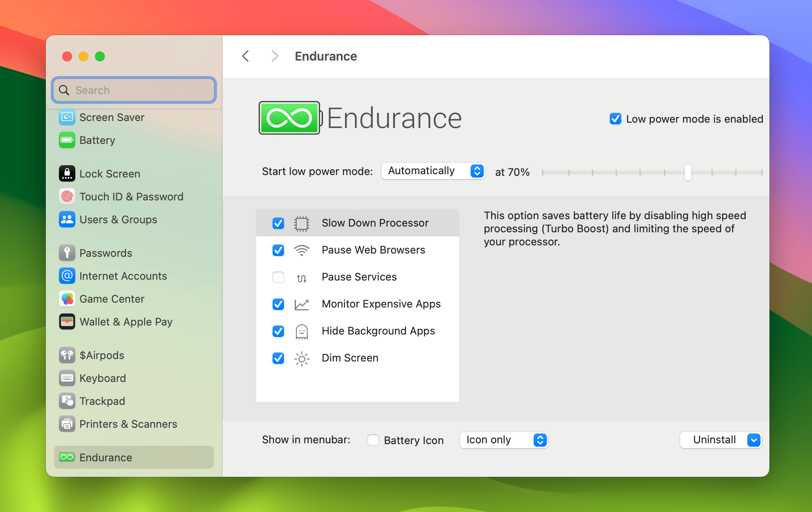Click the Endurance infinity icon in sidebar
Image resolution: width=812 pixels, height=512 pixels.
click(x=67, y=457)
